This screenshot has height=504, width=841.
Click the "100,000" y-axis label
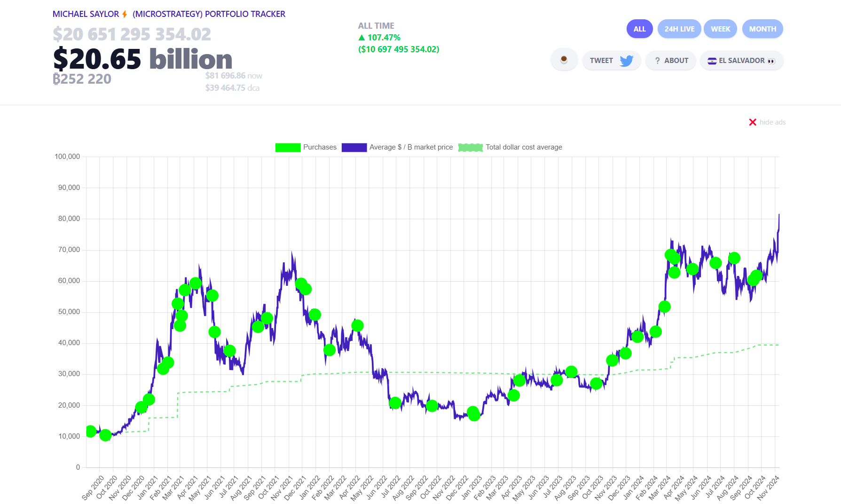pos(67,157)
